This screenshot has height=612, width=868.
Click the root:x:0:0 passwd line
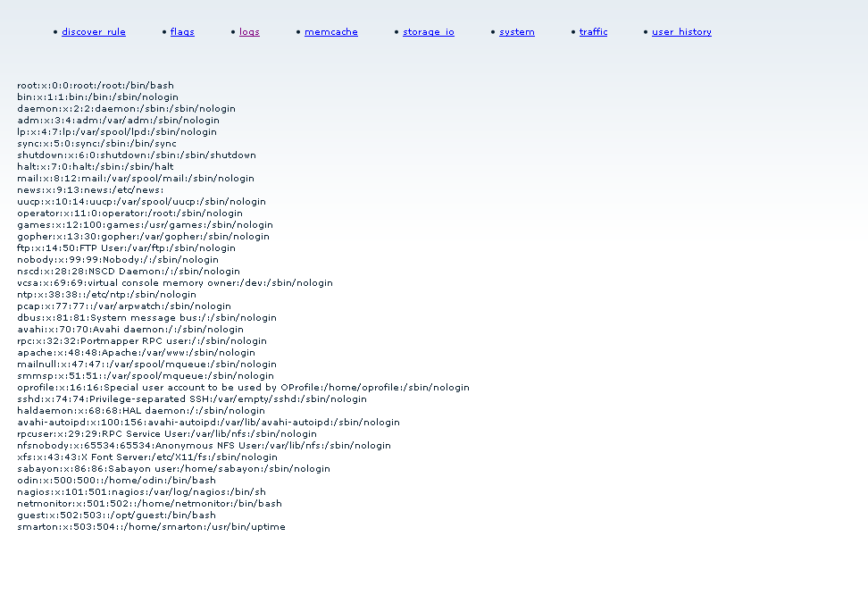[x=96, y=85]
